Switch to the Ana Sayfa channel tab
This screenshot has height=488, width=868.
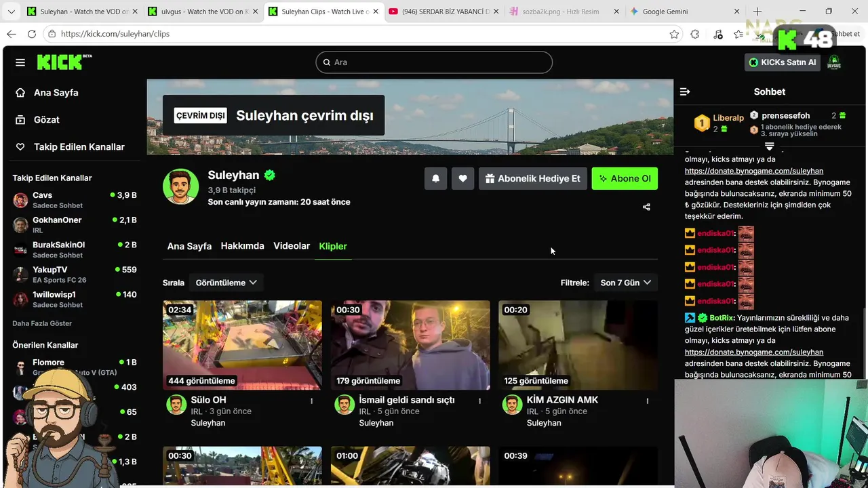click(x=189, y=246)
